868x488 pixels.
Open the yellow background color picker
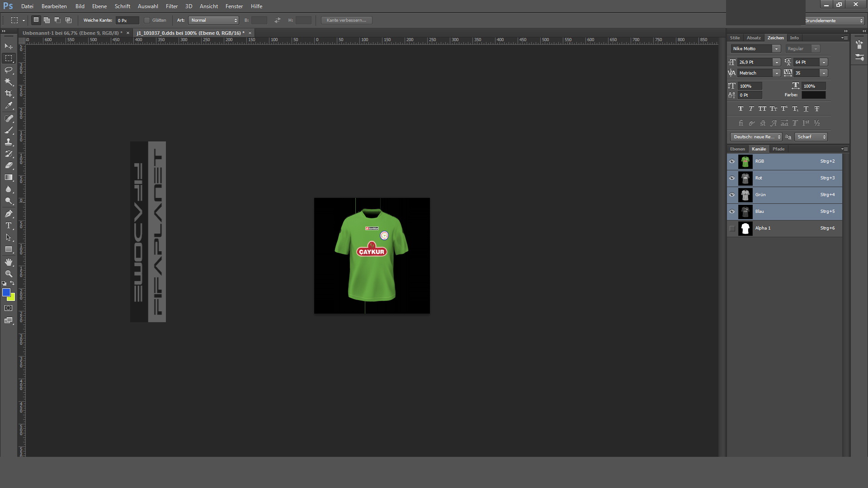tap(12, 298)
